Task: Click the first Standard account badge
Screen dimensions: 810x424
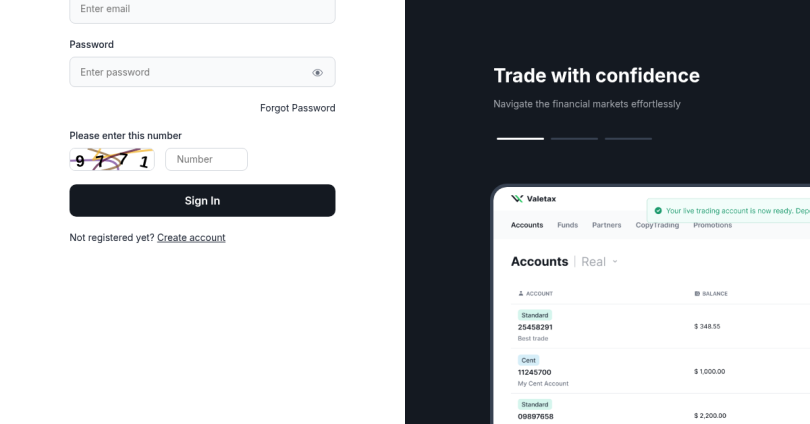Action: 530,315
